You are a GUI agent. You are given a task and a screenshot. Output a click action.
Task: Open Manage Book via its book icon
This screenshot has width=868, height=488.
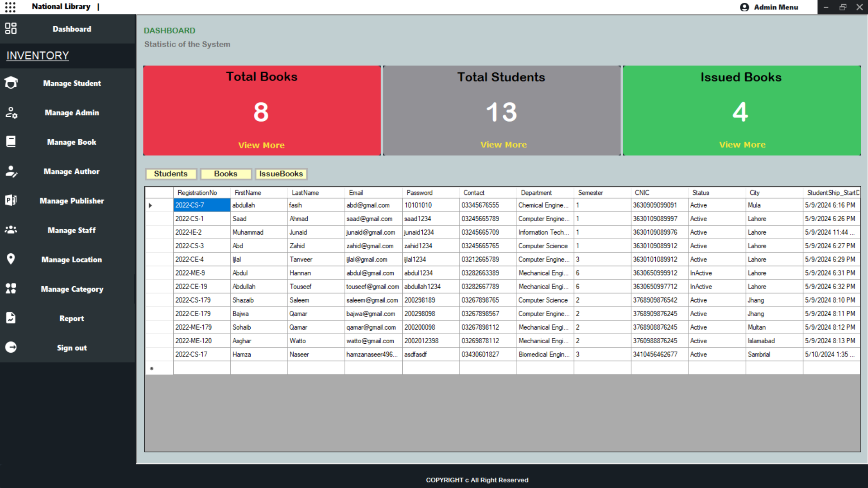(11, 142)
